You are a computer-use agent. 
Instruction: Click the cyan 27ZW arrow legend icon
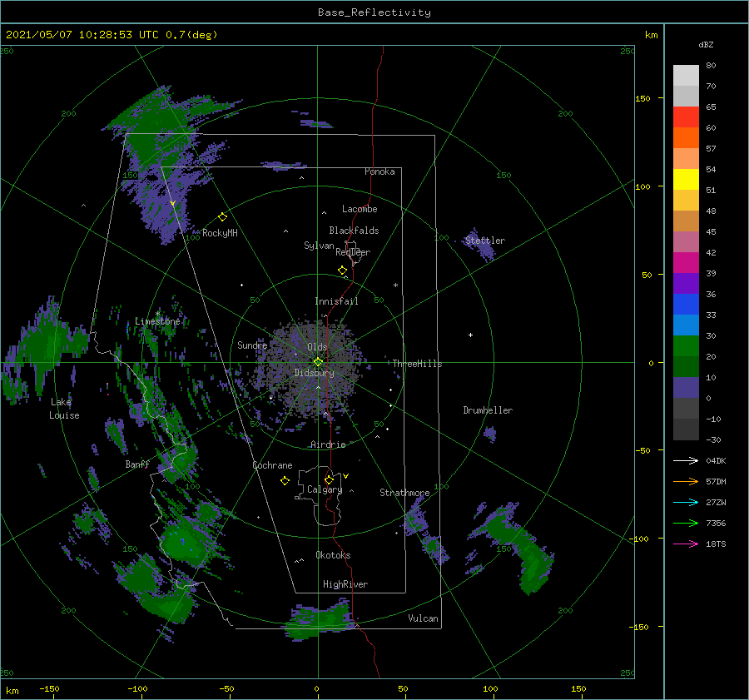coord(686,502)
